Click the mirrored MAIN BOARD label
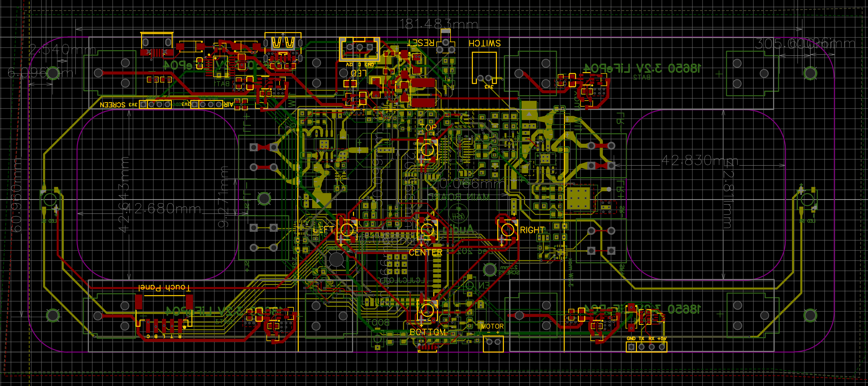The width and height of the screenshot is (868, 386). click(459, 197)
